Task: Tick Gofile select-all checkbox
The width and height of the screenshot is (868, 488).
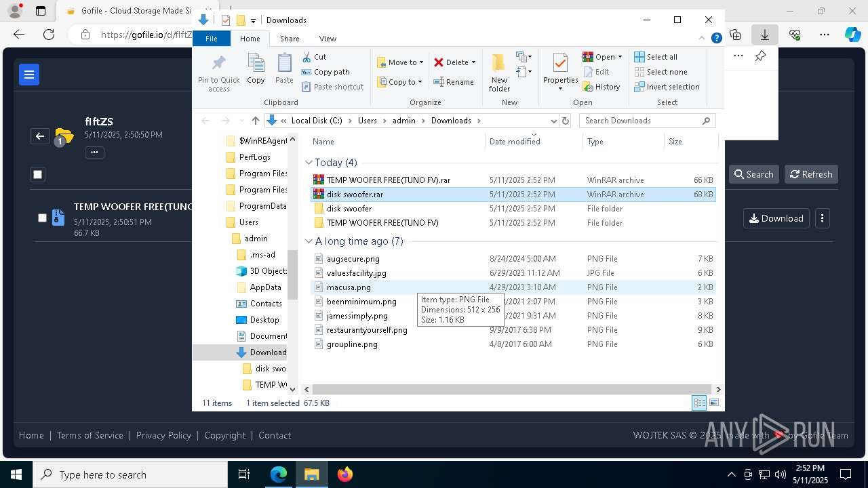Action: point(38,174)
